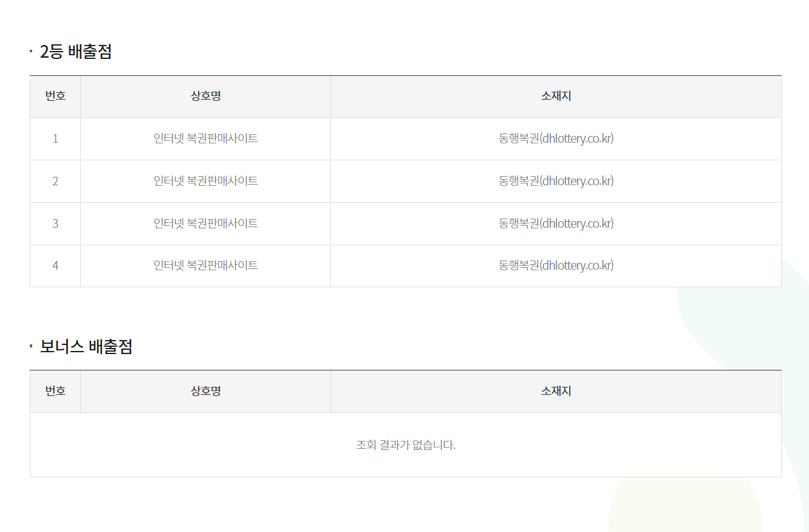
Task: Select row number 2 cell
Action: coord(55,181)
